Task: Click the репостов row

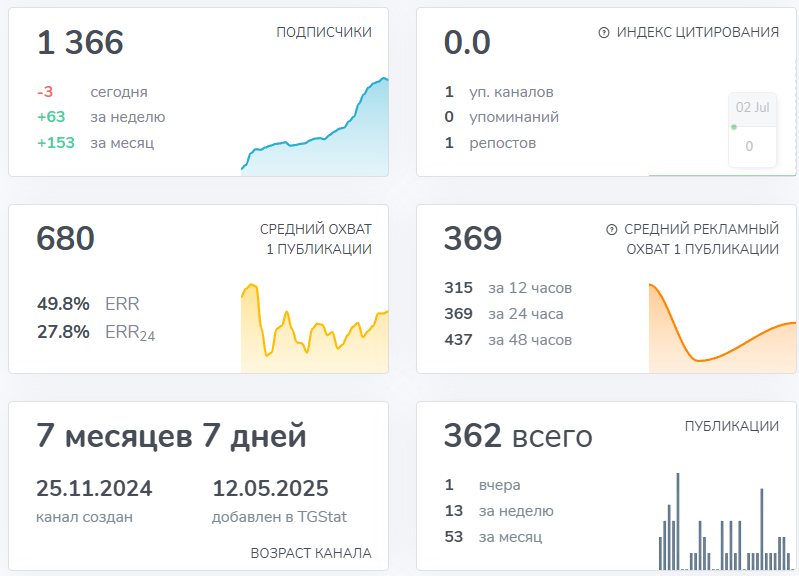Action: 490,143
